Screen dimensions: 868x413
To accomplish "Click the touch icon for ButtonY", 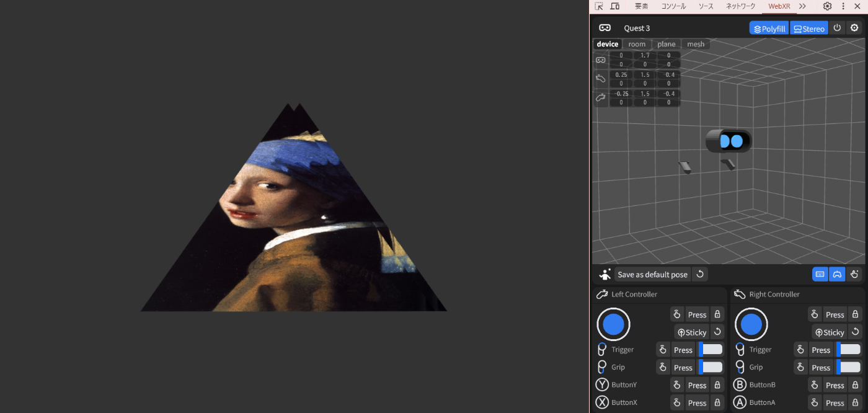I will coord(677,385).
